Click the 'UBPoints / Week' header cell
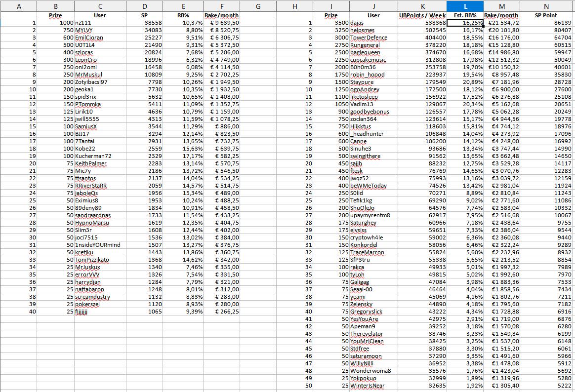 (x=422, y=15)
